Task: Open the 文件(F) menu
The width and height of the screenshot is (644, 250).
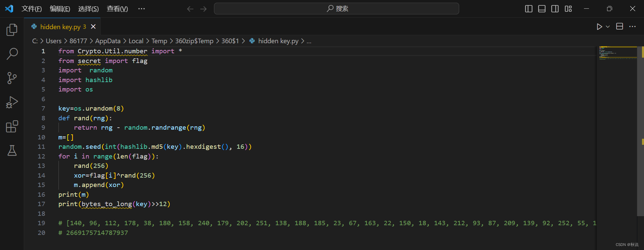Action: pyautogui.click(x=32, y=9)
